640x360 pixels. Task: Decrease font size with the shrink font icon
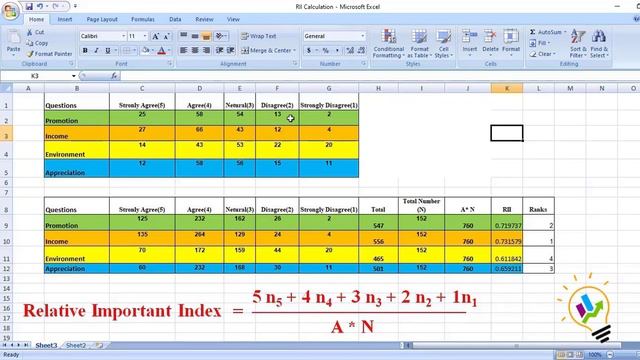pyautogui.click(x=167, y=36)
